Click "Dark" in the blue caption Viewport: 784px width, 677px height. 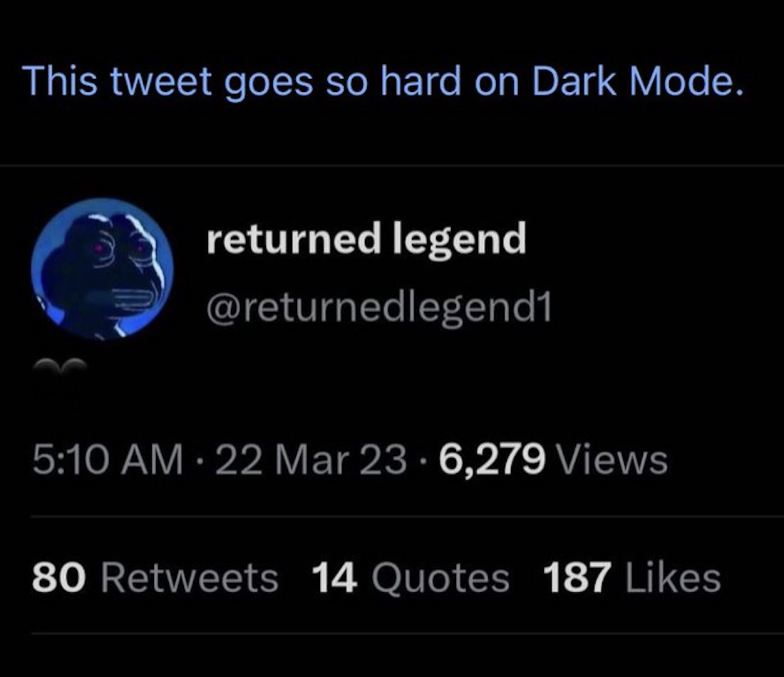click(x=576, y=83)
